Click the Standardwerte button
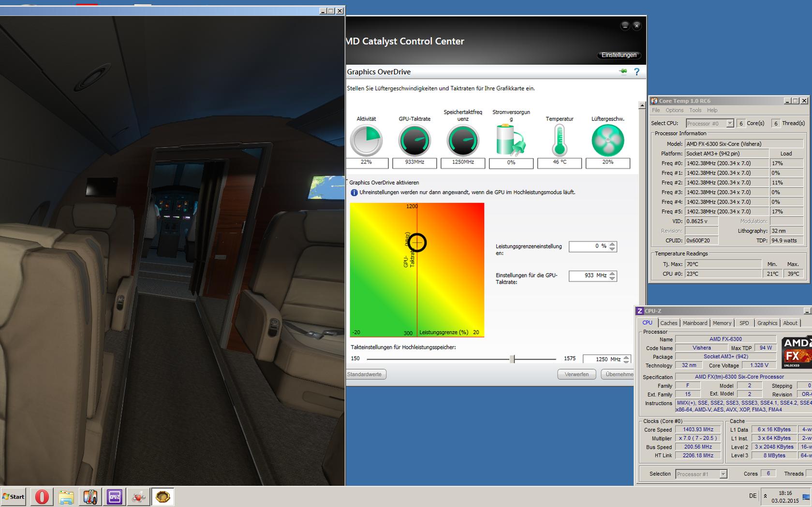The height and width of the screenshot is (507, 812). click(x=366, y=374)
